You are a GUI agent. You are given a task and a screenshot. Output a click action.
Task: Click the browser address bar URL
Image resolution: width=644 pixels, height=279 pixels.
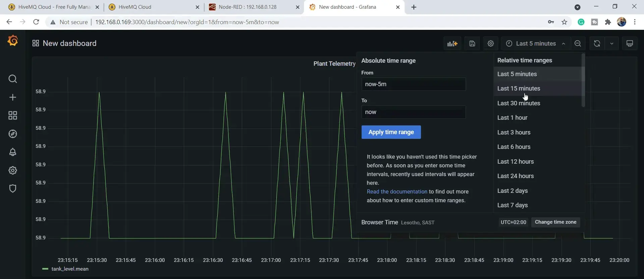187,22
